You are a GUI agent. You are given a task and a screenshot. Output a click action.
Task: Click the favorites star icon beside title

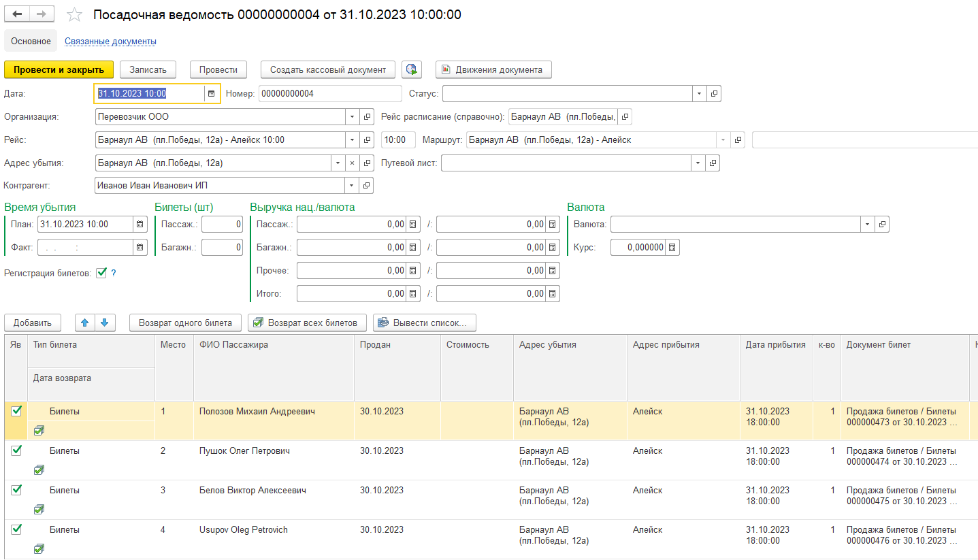[75, 15]
